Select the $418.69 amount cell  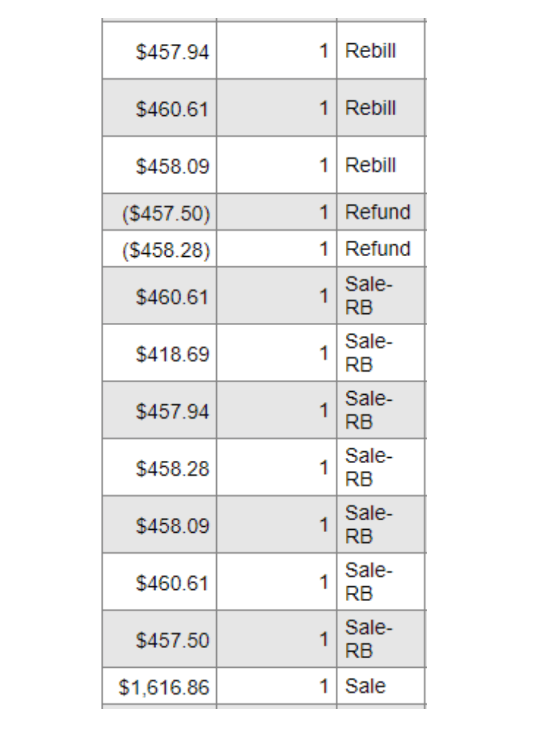[x=172, y=354]
